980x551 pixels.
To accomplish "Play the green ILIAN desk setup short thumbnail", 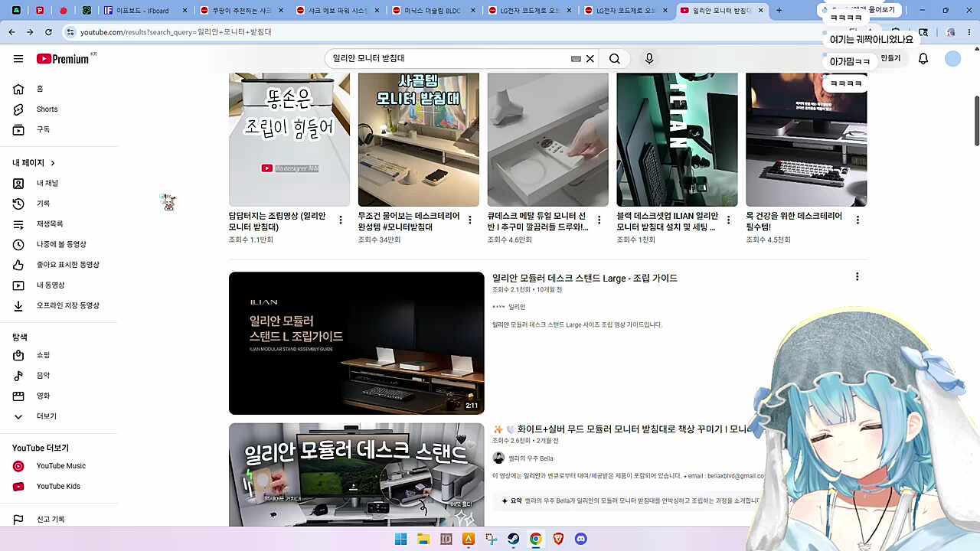I will [x=678, y=139].
